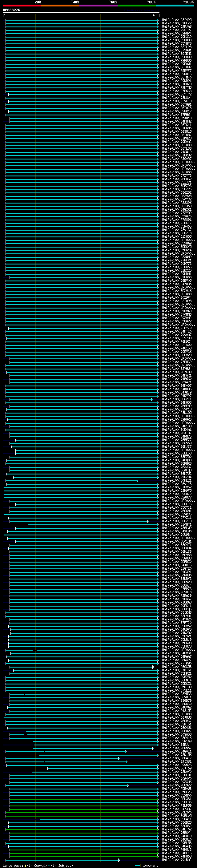Select hit label UniRef100_C5YHF8
Image resolution: width=197 pixels, height=868 pixels.
[x=176, y=43]
